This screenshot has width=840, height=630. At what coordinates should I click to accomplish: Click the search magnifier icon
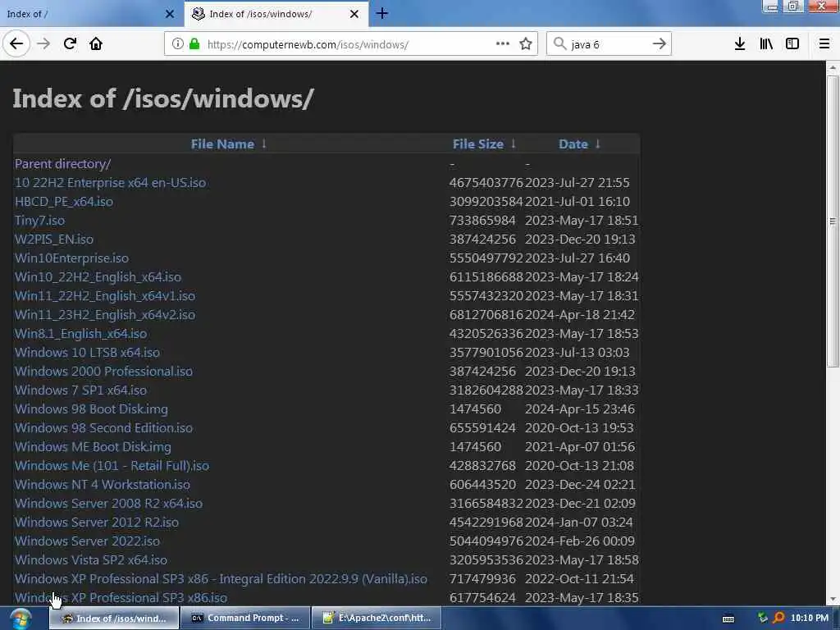click(559, 44)
